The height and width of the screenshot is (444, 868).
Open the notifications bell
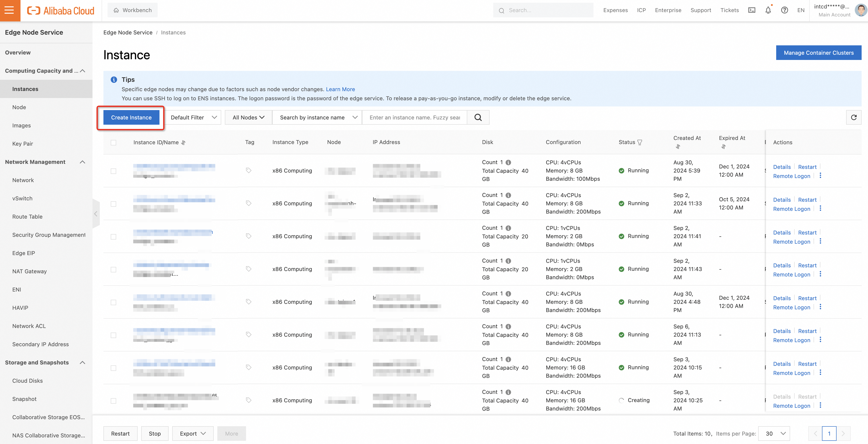pyautogui.click(x=768, y=10)
